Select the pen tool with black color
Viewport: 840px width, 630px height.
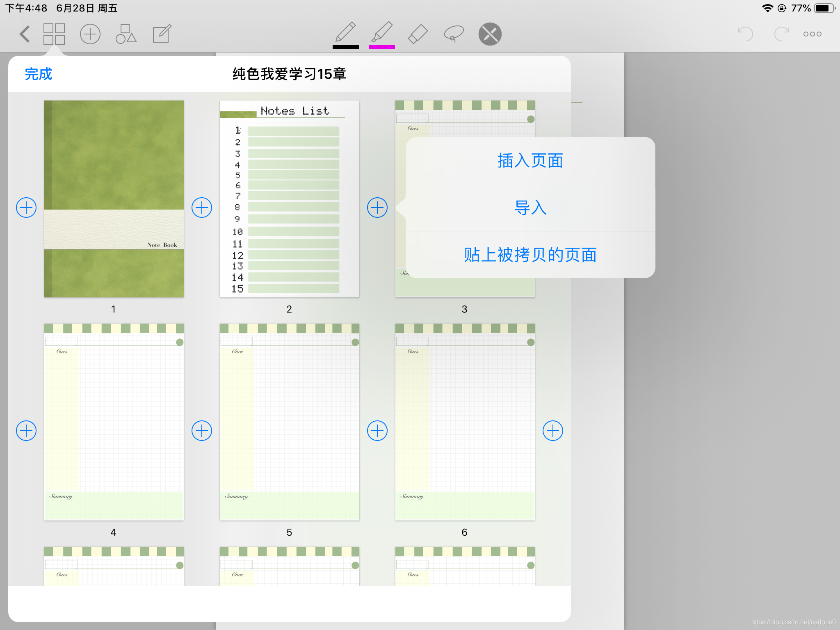point(345,35)
